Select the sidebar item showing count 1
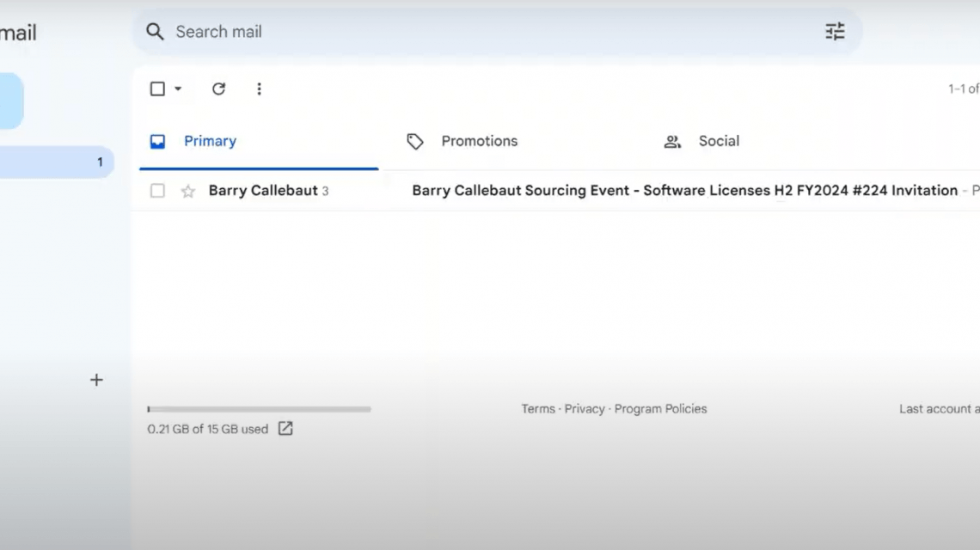This screenshot has width=980, height=550. click(56, 162)
